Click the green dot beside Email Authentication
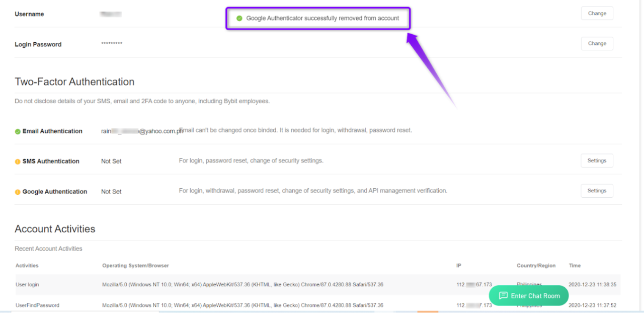 [18, 132]
